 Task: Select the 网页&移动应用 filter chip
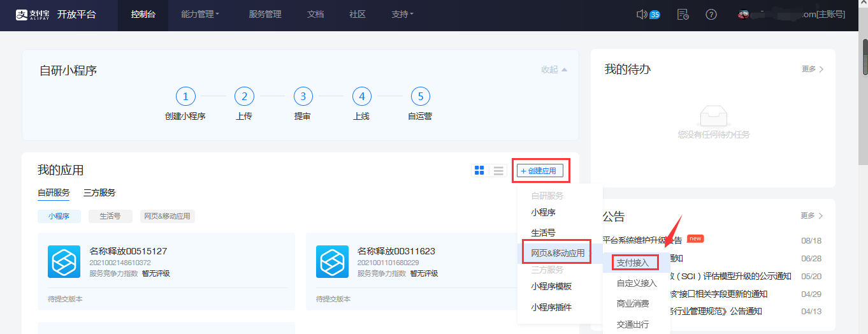(168, 216)
